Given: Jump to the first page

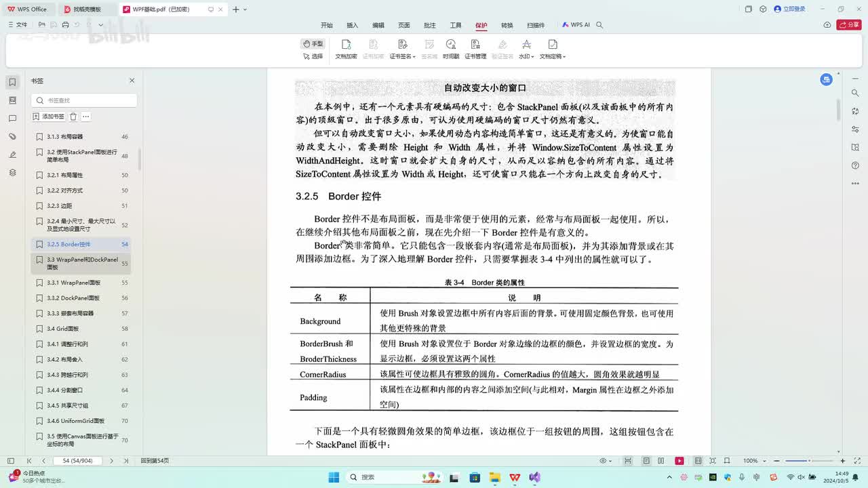Looking at the screenshot, I should 29,461.
